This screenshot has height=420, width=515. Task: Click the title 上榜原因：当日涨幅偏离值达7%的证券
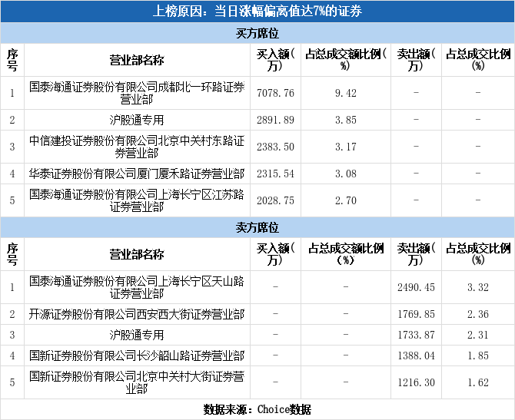tap(257, 12)
